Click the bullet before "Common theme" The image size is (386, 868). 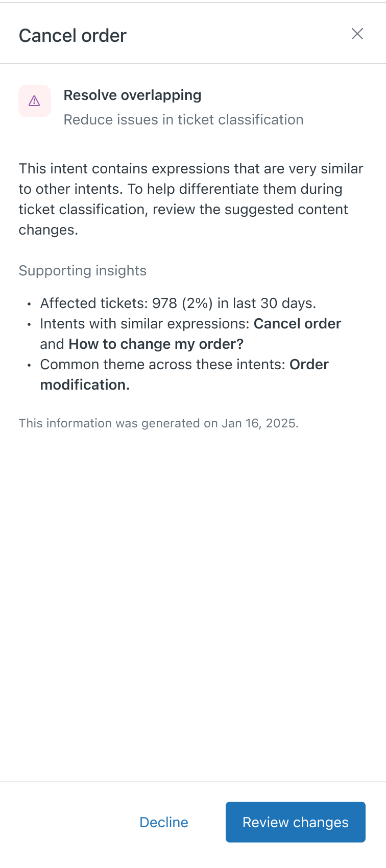tap(29, 366)
